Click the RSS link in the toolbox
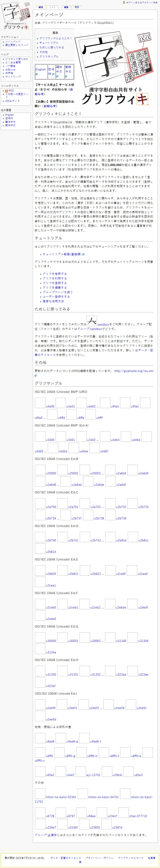160x868 pixels. (11, 91)
